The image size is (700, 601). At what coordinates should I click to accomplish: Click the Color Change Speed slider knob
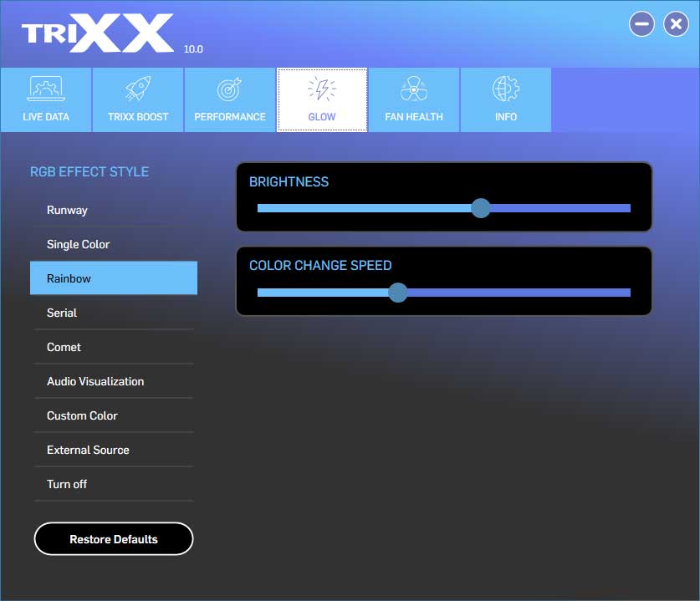click(x=398, y=292)
